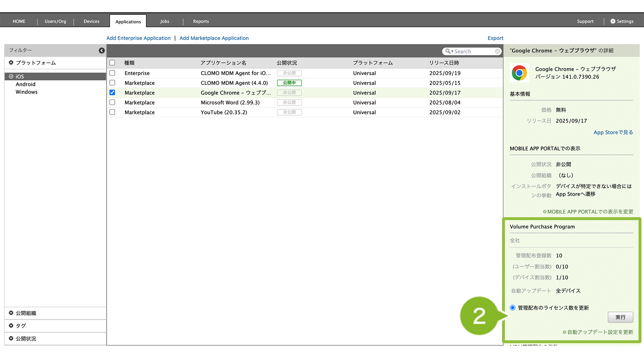Click the Google Chrome app icon
The height and width of the screenshot is (362, 644).
[x=519, y=73]
